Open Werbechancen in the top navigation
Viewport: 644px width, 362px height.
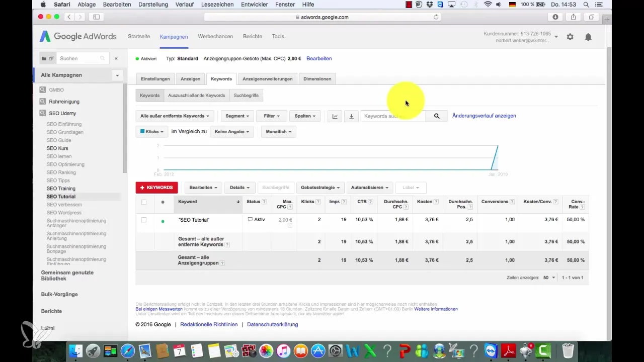point(215,37)
